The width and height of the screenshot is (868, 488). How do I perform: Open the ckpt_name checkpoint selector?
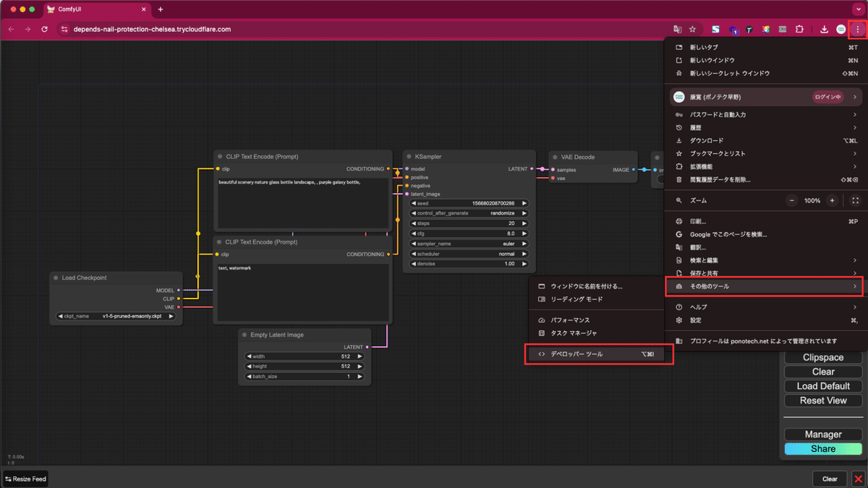(x=116, y=316)
